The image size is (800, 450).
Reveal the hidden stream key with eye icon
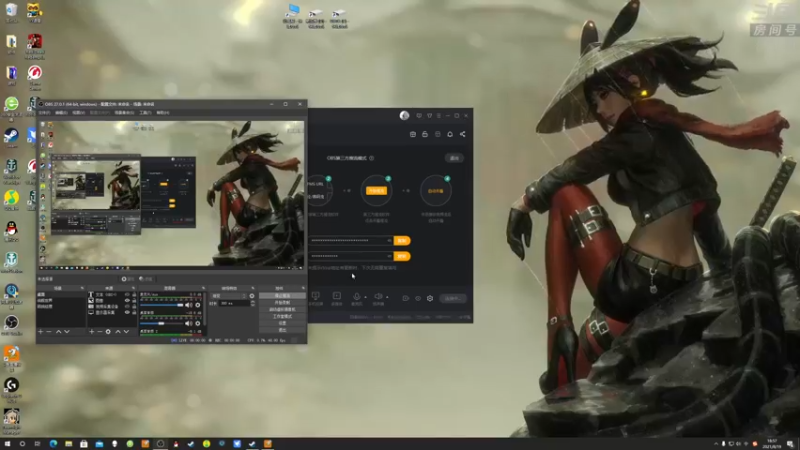389,256
